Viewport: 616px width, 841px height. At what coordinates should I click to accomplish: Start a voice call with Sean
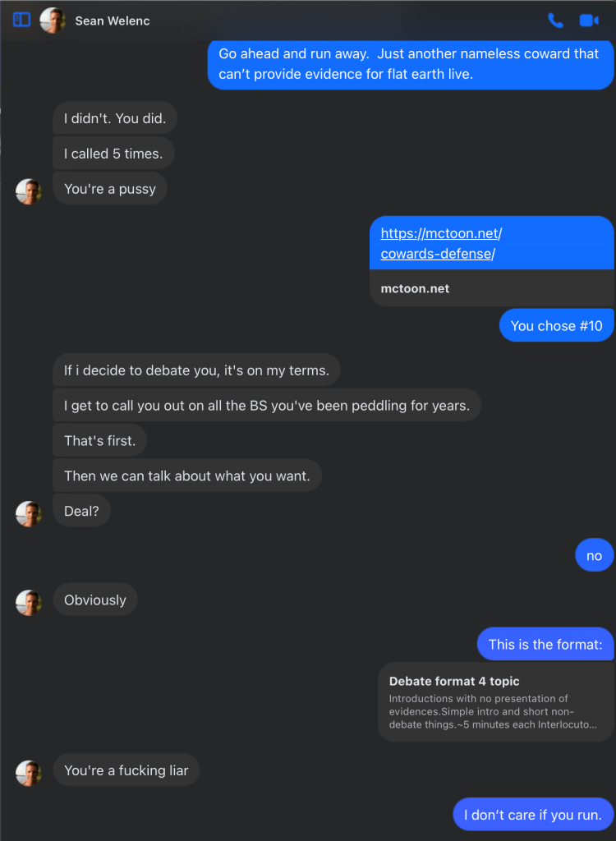pyautogui.click(x=556, y=21)
